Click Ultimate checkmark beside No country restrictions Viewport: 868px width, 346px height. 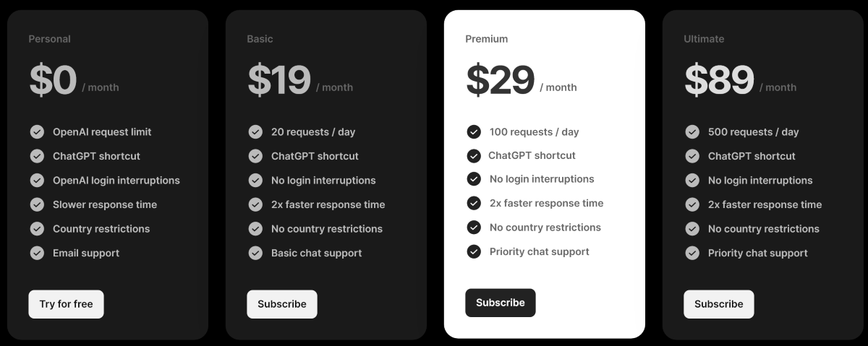692,228
